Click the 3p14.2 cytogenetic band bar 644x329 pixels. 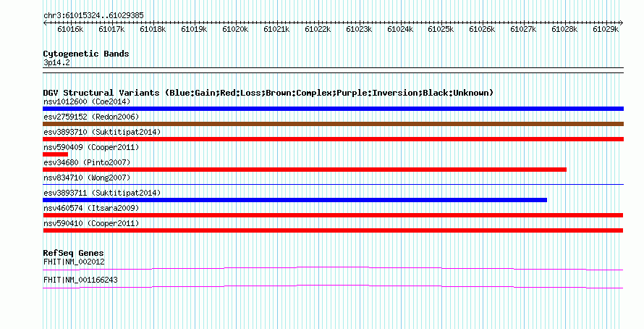[x=333, y=70]
